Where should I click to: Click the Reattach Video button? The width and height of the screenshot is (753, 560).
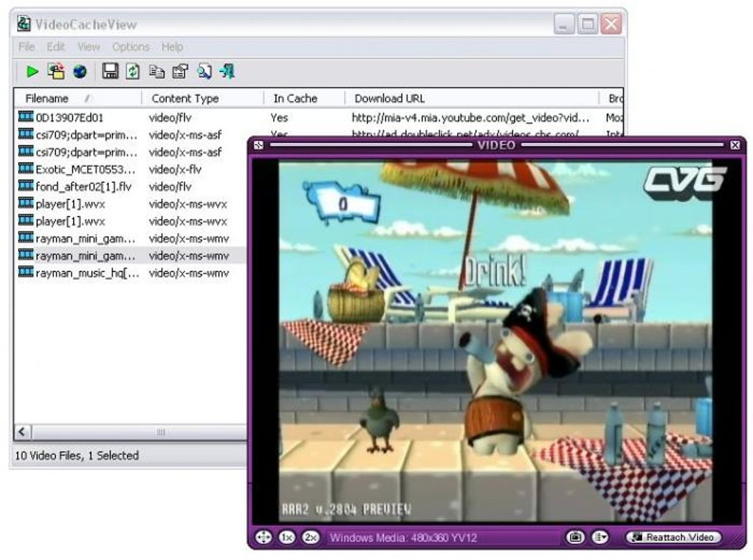(674, 537)
